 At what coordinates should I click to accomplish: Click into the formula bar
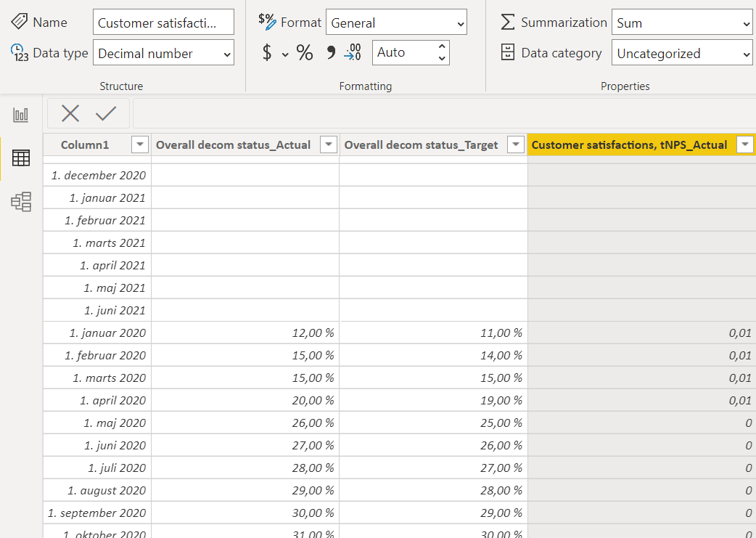[x=444, y=113]
